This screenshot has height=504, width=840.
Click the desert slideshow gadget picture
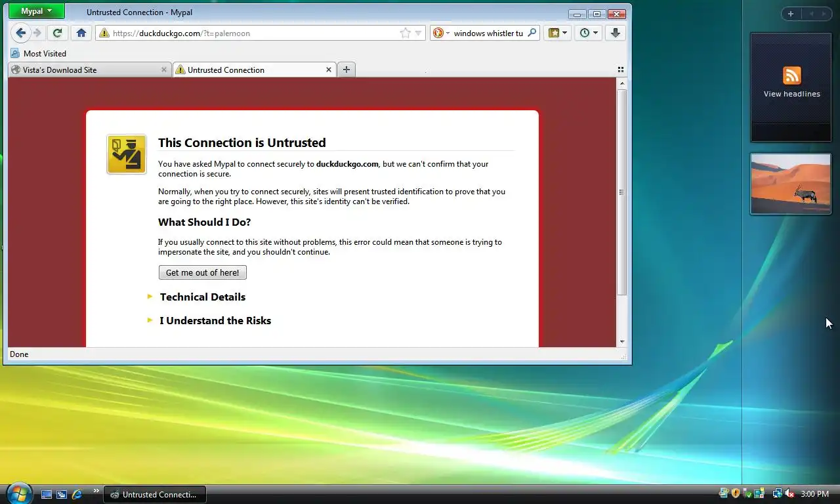pos(791,184)
